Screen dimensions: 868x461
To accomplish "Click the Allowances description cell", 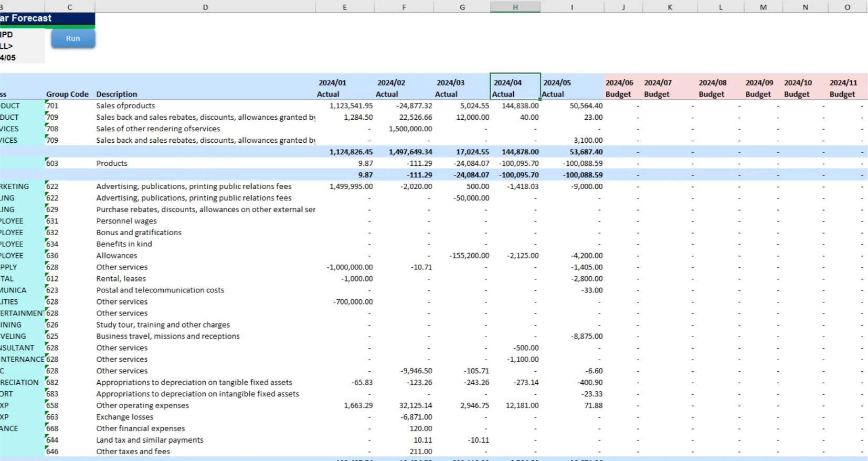I will click(117, 256).
